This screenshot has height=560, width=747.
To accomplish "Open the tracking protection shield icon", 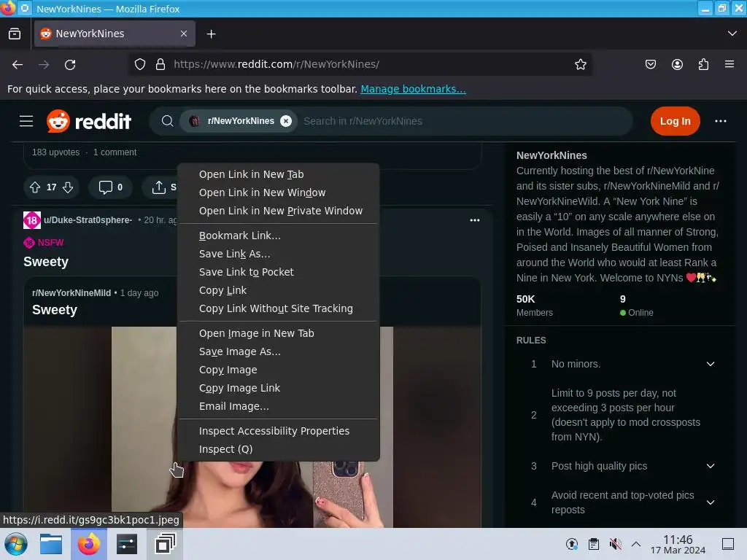I will pos(139,64).
